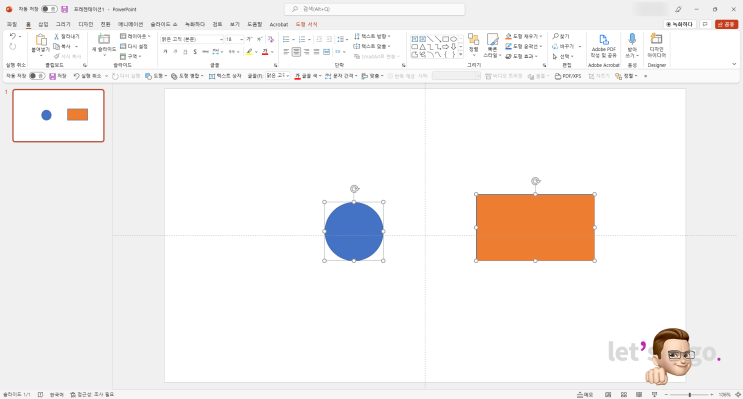This screenshot has height=399, width=743.
Task: Toggle text Shadow formatting
Action: (x=195, y=52)
